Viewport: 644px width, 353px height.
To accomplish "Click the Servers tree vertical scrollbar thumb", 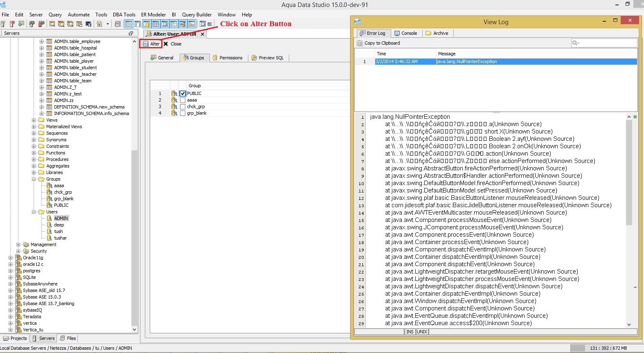I will [x=134, y=238].
